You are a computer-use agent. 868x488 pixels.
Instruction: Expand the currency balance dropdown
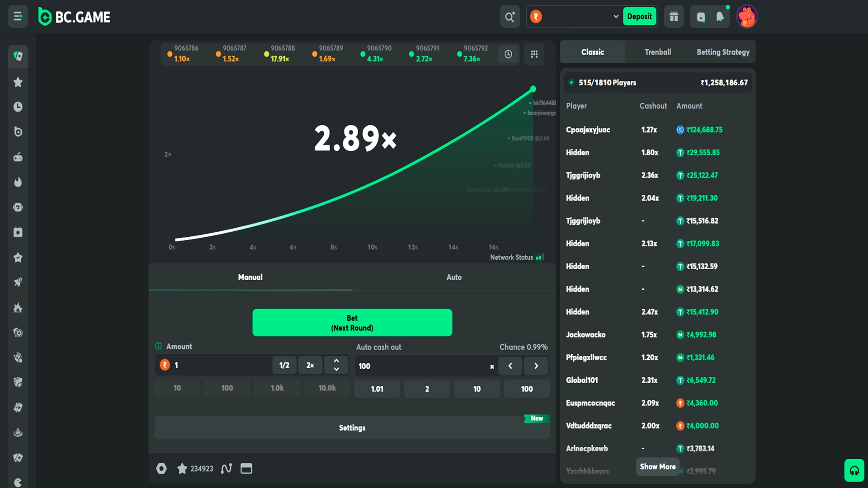coord(615,17)
